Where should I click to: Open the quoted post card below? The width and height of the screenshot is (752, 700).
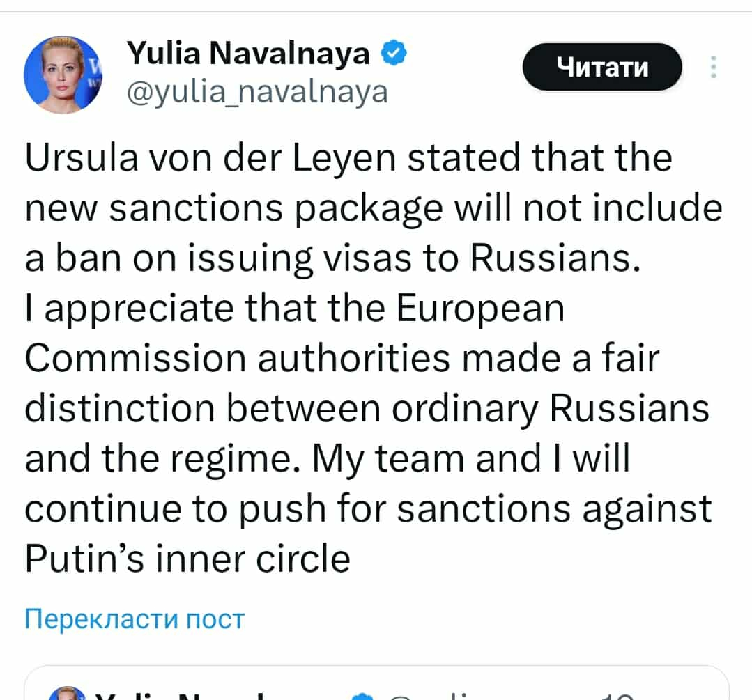(376, 686)
